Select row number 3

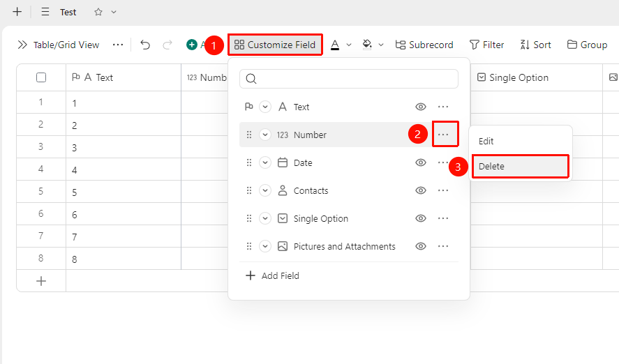40,146
